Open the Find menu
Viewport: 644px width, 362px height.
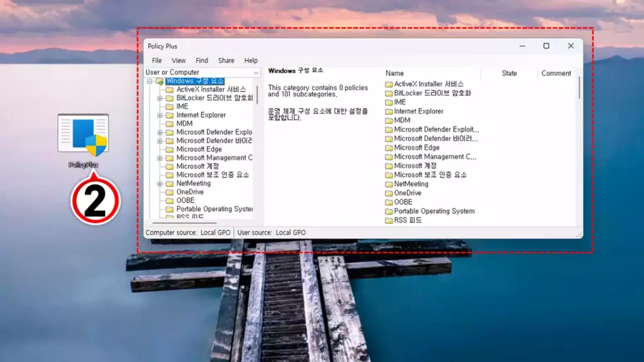[202, 60]
